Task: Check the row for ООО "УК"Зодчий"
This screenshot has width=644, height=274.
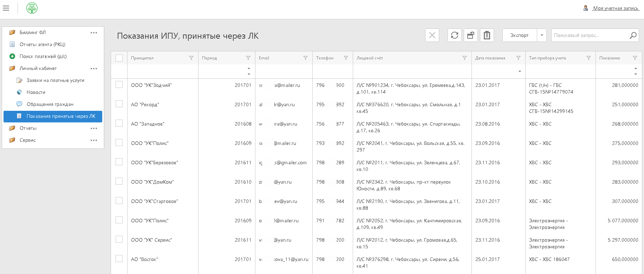Action: (x=119, y=85)
